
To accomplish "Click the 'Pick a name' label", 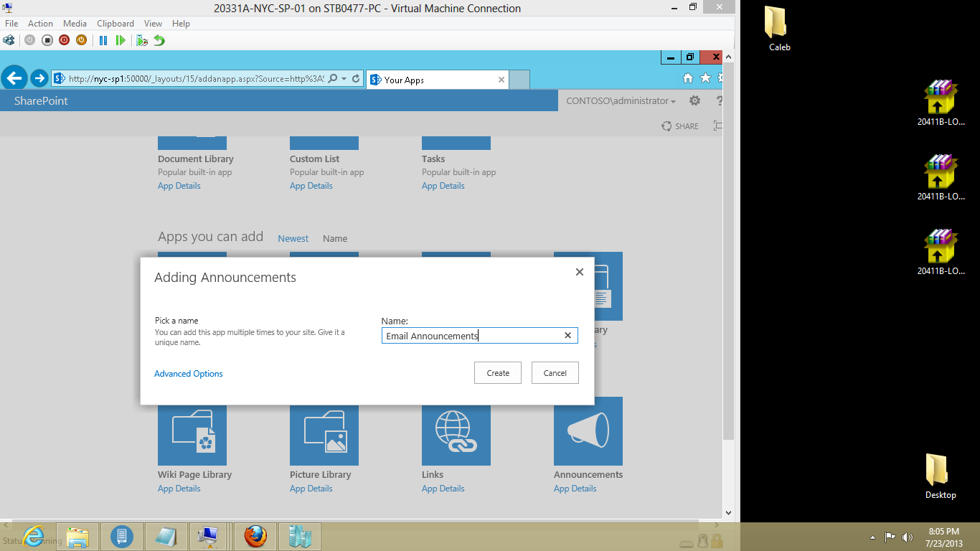I will coord(176,321).
